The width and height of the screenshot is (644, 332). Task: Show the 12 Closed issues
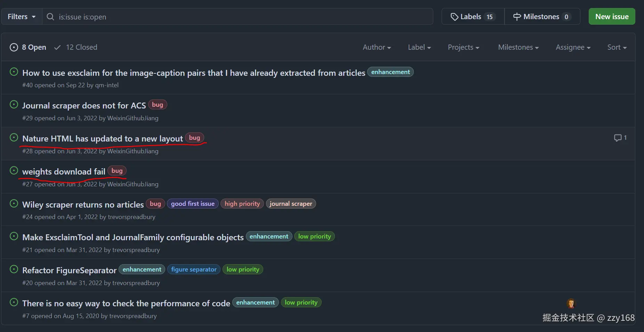(81, 47)
